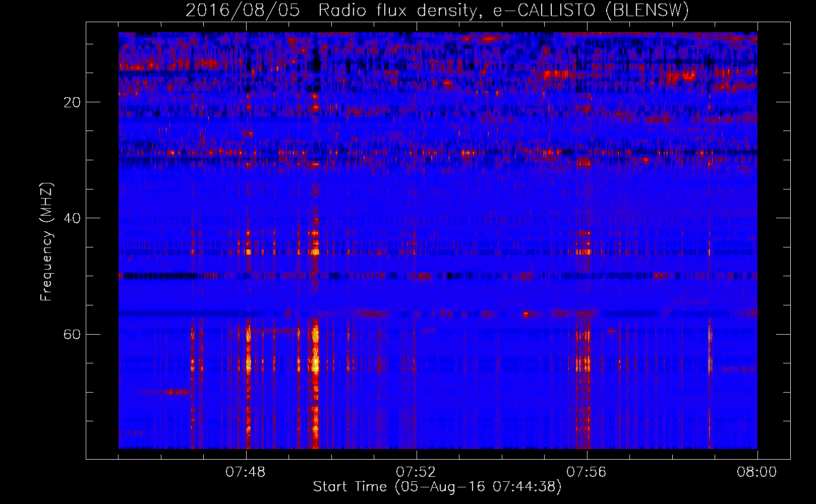Click the 07:52 time tick label
The width and height of the screenshot is (816, 504).
pos(416,472)
